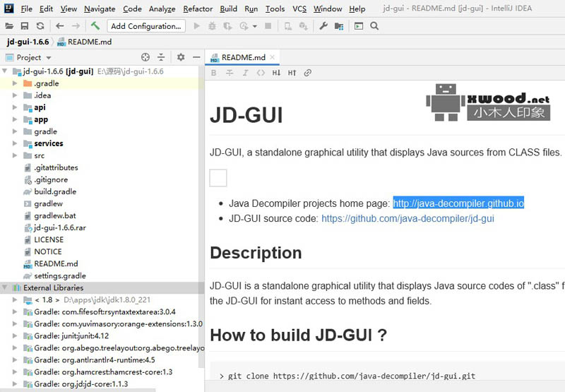Select .gitignore file
This screenshot has width=565, height=392.
point(51,179)
